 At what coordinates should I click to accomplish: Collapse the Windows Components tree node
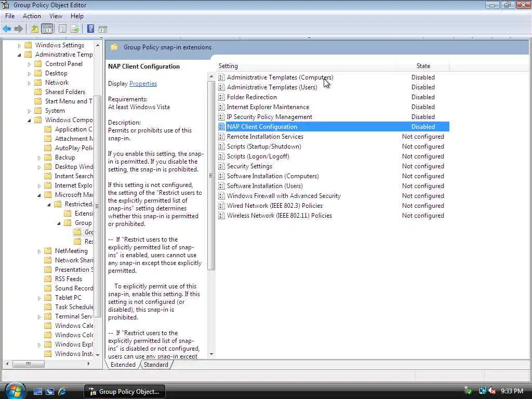pos(29,121)
